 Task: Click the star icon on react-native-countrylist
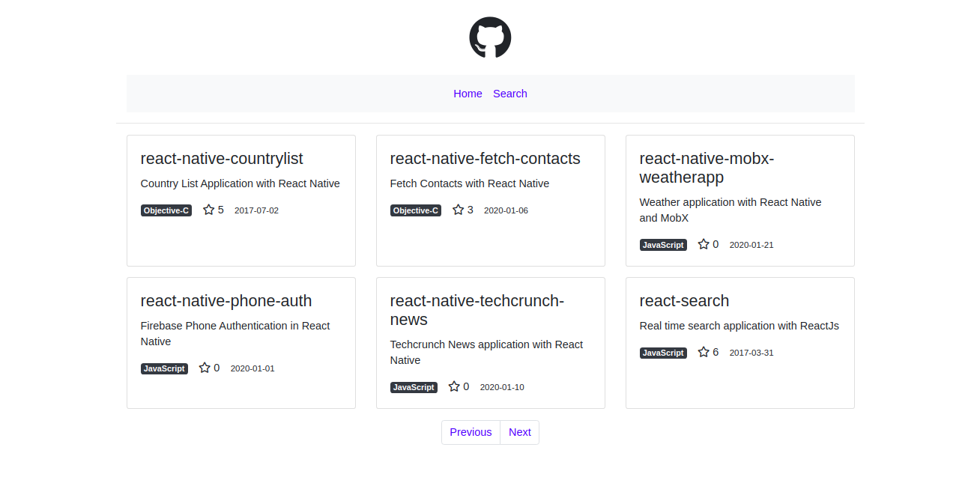coord(208,210)
